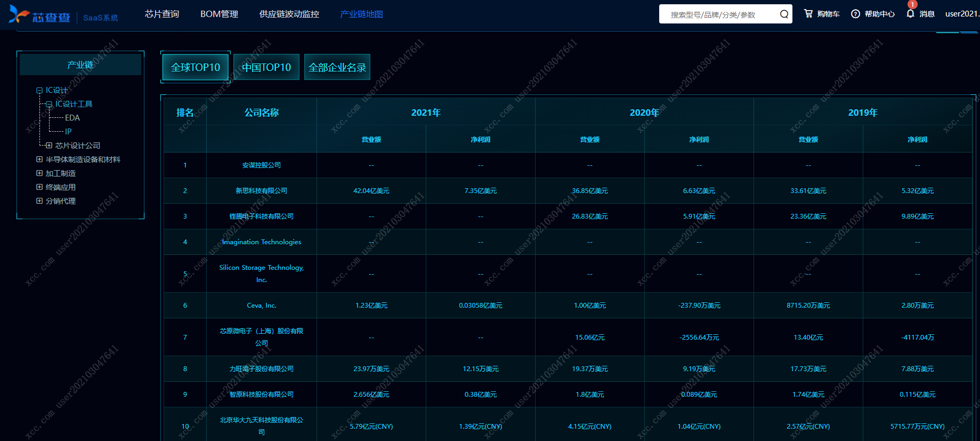Click the search magnifier icon
This screenshot has width=980, height=441.
coord(784,14)
